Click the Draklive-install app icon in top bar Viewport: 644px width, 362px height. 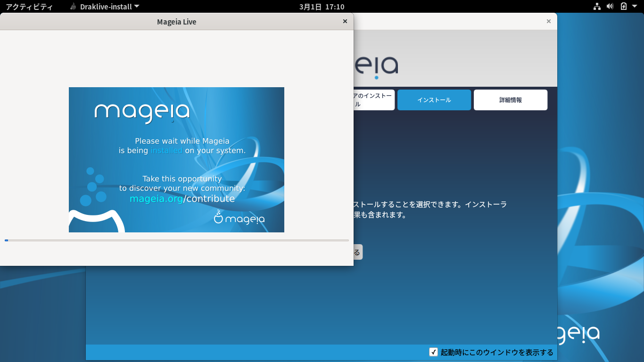coord(73,7)
